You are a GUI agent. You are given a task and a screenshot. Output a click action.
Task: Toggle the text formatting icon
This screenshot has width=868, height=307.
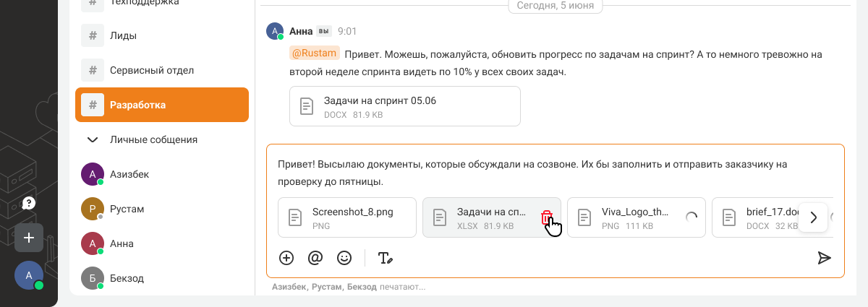[385, 258]
